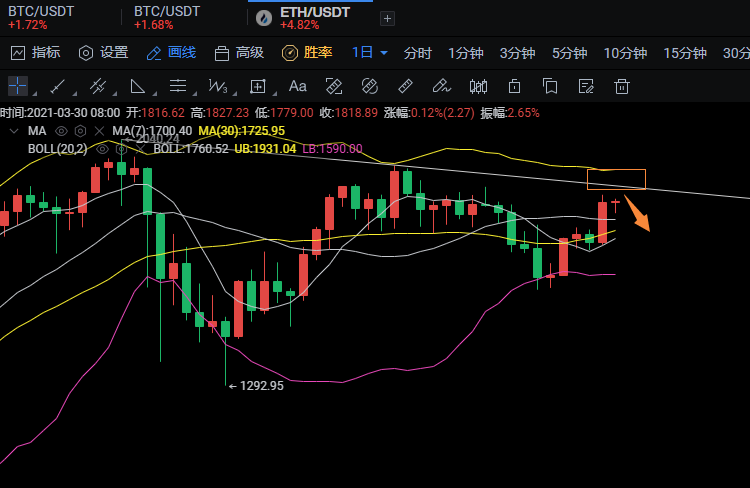The image size is (750, 488).
Task: Select the crosshair cursor tool
Action: (x=18, y=86)
